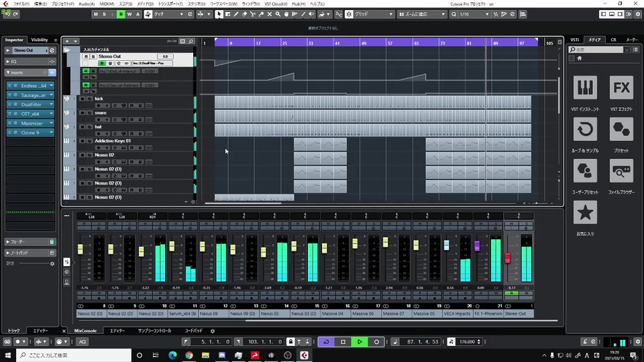This screenshot has height=362, width=644.
Task: Open the Loops & Samples tile
Action: click(x=586, y=129)
